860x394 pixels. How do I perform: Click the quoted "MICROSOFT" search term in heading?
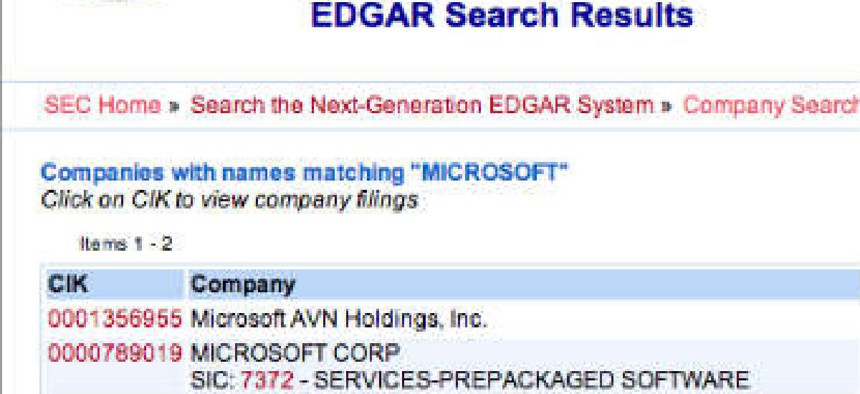pos(489,173)
